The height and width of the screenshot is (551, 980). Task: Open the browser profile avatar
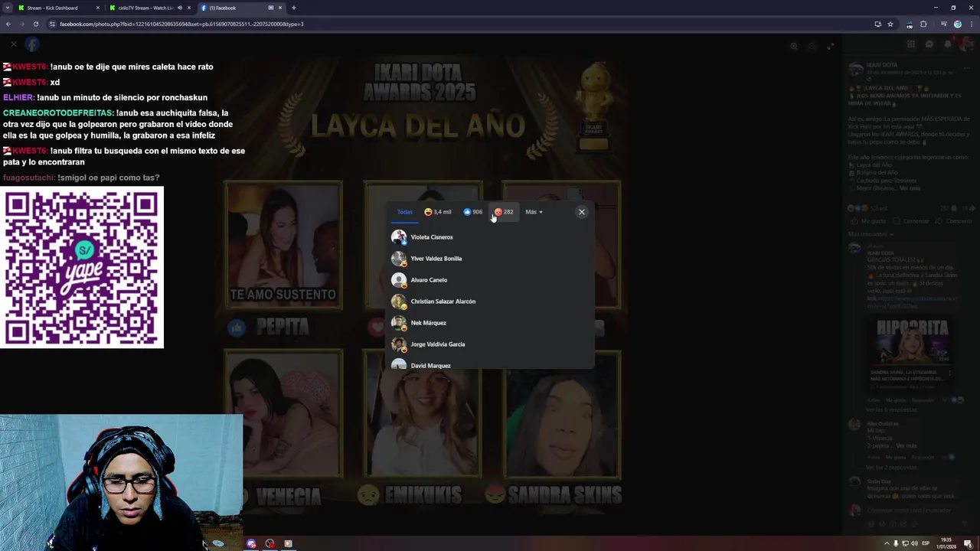click(957, 24)
